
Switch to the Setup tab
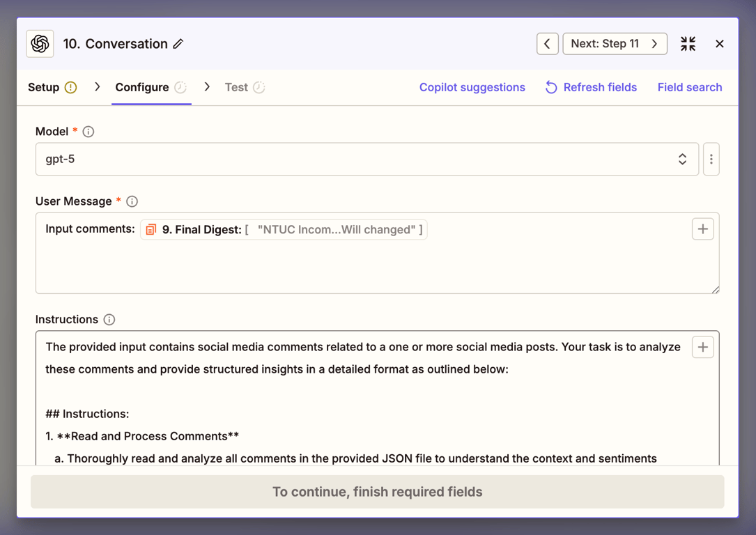44,87
